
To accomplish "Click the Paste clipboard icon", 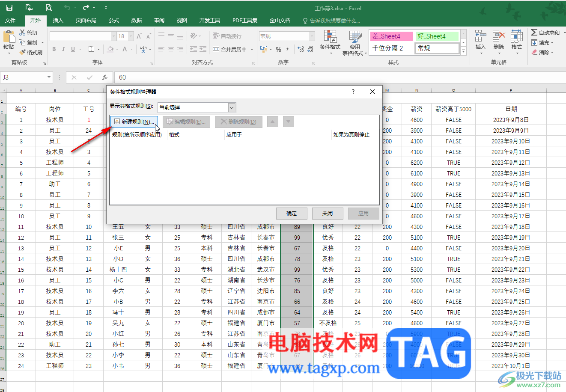I will click(9, 36).
